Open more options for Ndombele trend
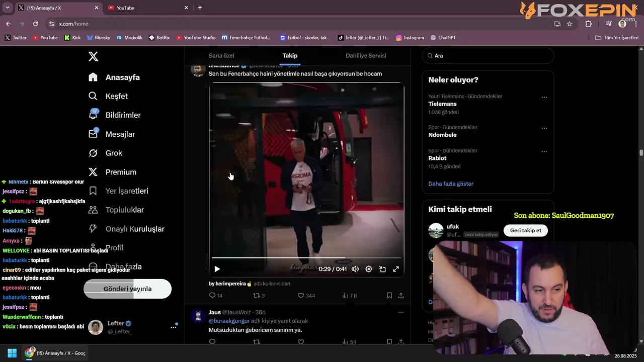 click(x=544, y=128)
